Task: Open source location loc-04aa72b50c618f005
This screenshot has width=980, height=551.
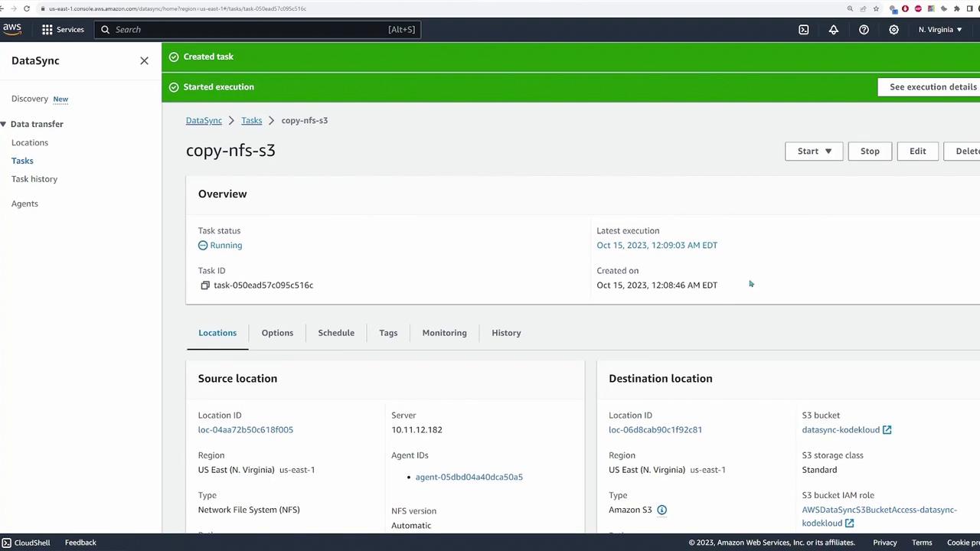Action: point(246,429)
